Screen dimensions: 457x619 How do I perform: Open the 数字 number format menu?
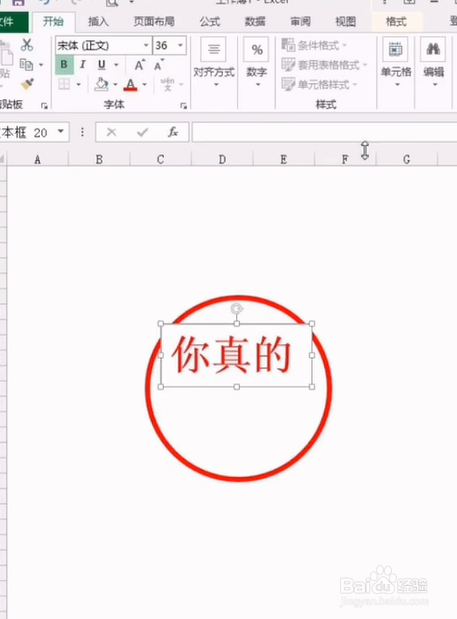tap(257, 63)
